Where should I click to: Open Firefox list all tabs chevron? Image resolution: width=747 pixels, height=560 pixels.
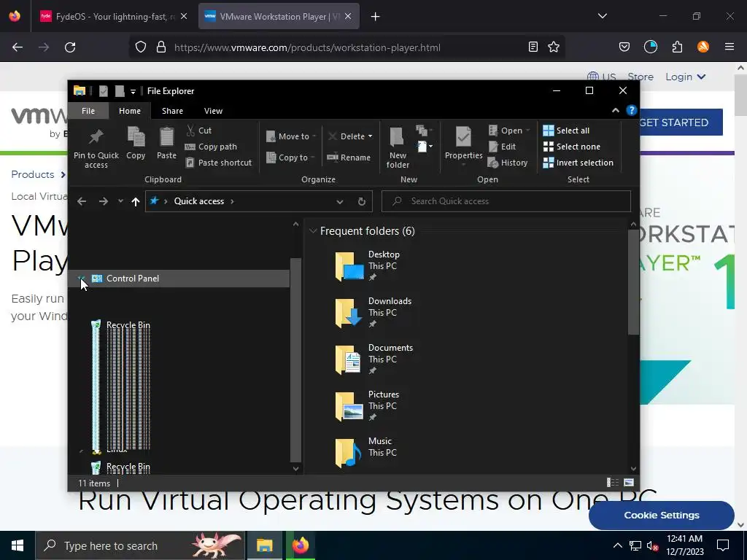(x=602, y=16)
